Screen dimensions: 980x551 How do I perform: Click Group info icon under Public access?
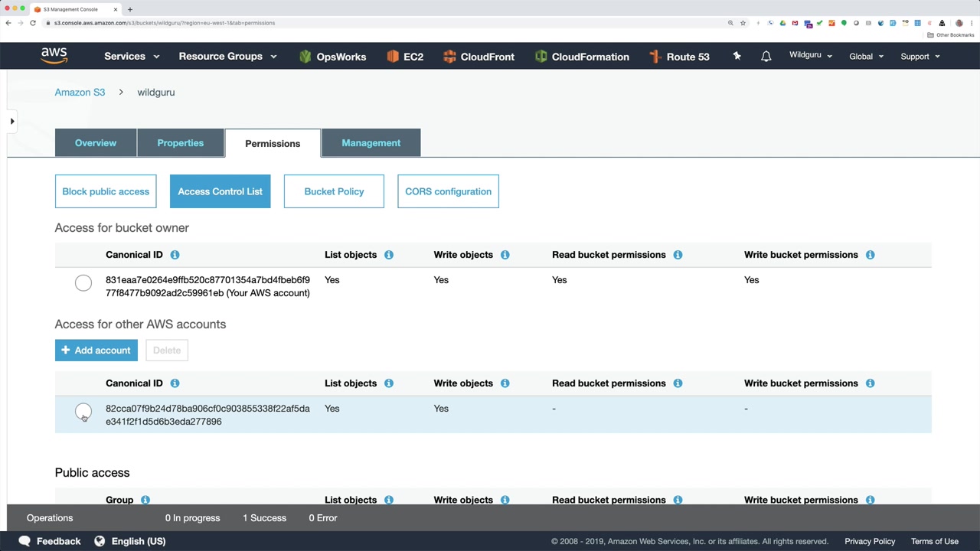pyautogui.click(x=145, y=500)
